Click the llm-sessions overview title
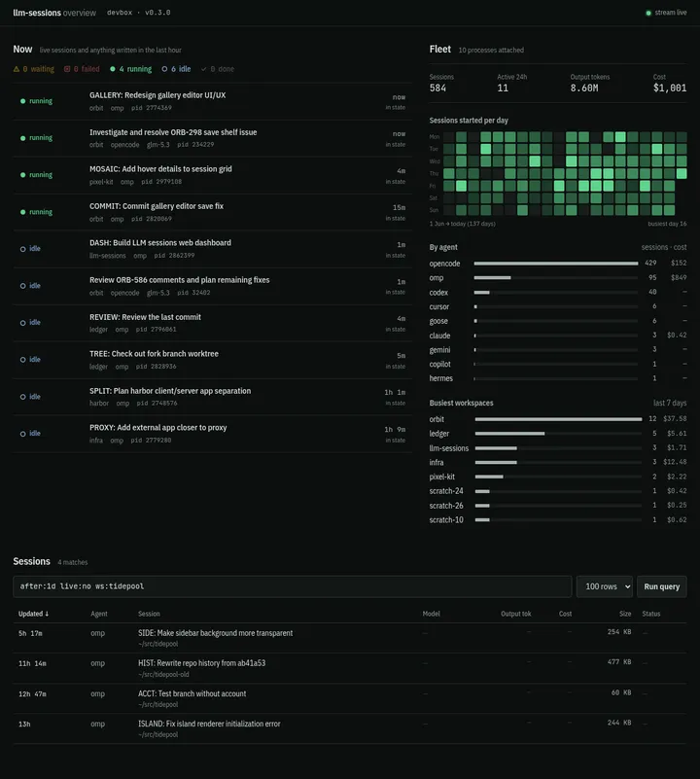Screen dimensions: 700x779 tap(54, 13)
